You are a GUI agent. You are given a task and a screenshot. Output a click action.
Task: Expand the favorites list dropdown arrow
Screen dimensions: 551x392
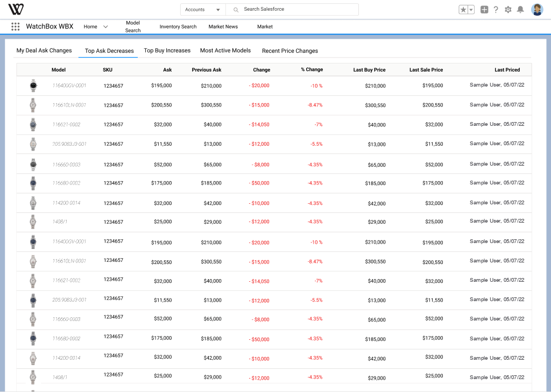(x=471, y=10)
